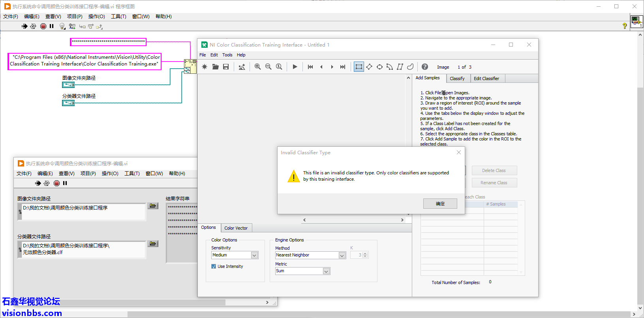Click Abort Execution in front panel window
644x318 pixels.
56,183
